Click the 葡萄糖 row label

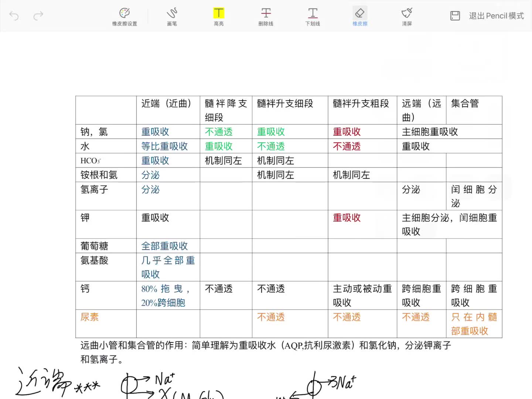(94, 246)
